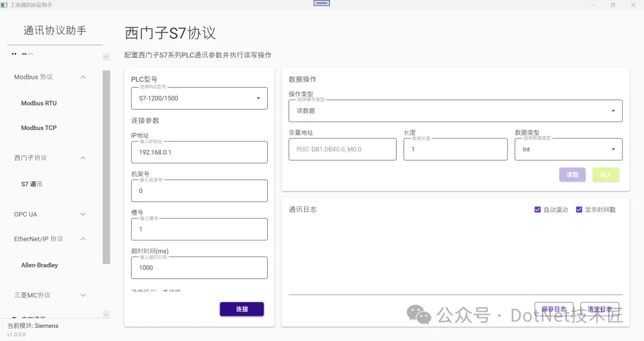Click the 数据操作 panel title

[x=303, y=79]
